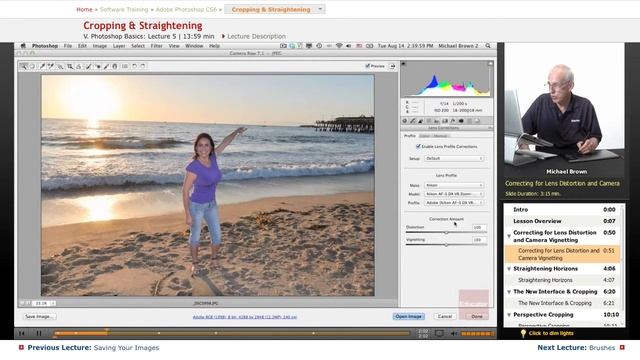Screen dimensions: 640x360
Task: Select the White Balance eyedropper tool
Action: (42, 66)
